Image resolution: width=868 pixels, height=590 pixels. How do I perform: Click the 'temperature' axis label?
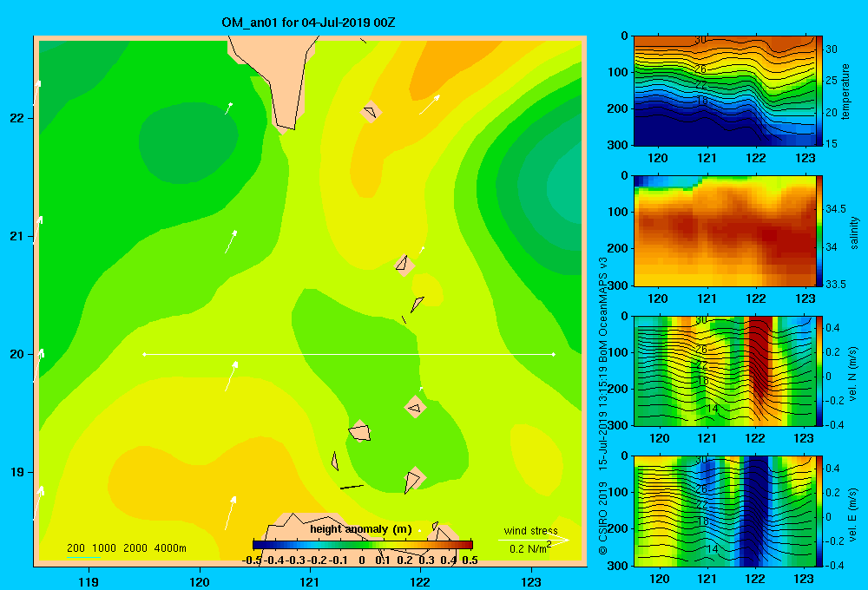pos(845,91)
